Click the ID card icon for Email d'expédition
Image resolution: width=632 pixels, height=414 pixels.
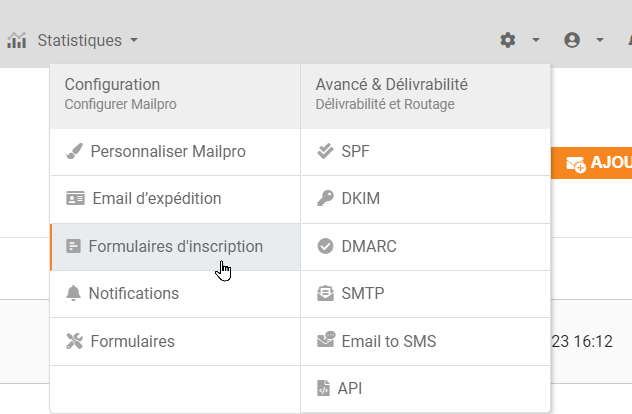(75, 199)
